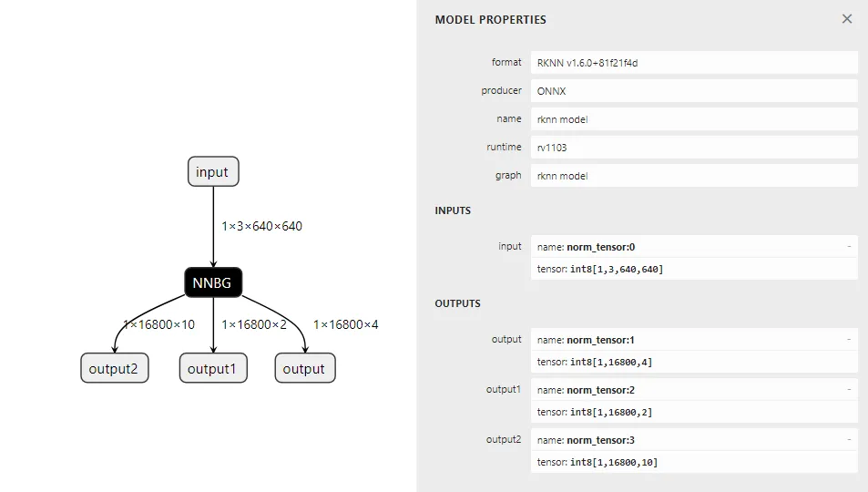
Task: Collapse the output2 norm_tensor:3 details
Action: [x=849, y=439]
